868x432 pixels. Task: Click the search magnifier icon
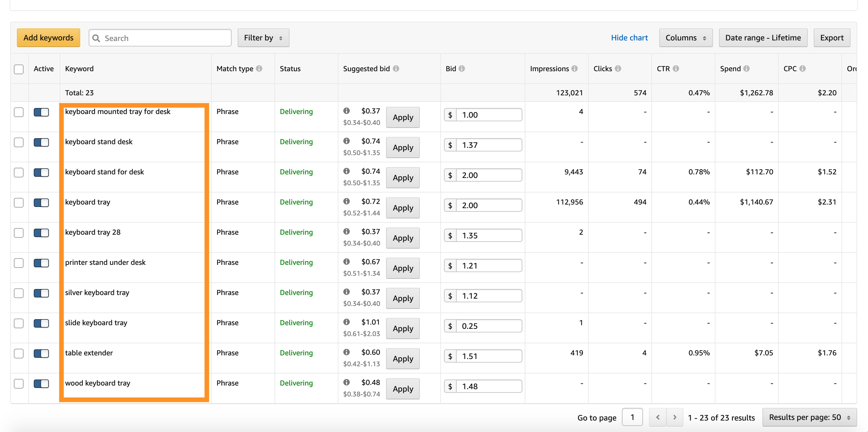pyautogui.click(x=97, y=38)
